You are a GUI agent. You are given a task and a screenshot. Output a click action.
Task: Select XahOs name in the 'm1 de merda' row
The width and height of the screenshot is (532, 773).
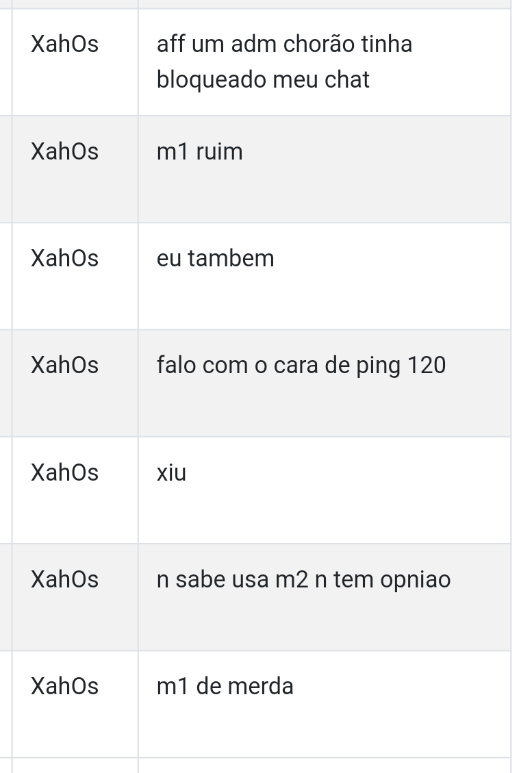coord(64,687)
